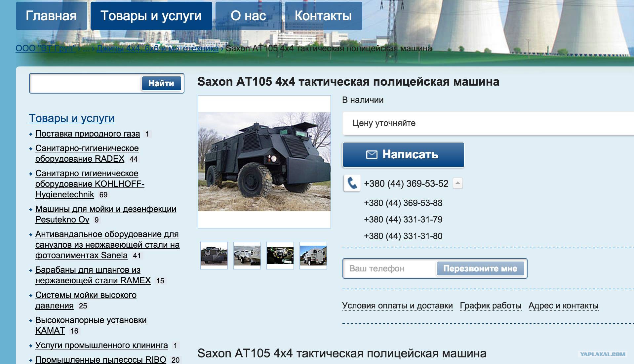The width and height of the screenshot is (634, 364).
Task: Click the Найти search button
Action: [161, 83]
